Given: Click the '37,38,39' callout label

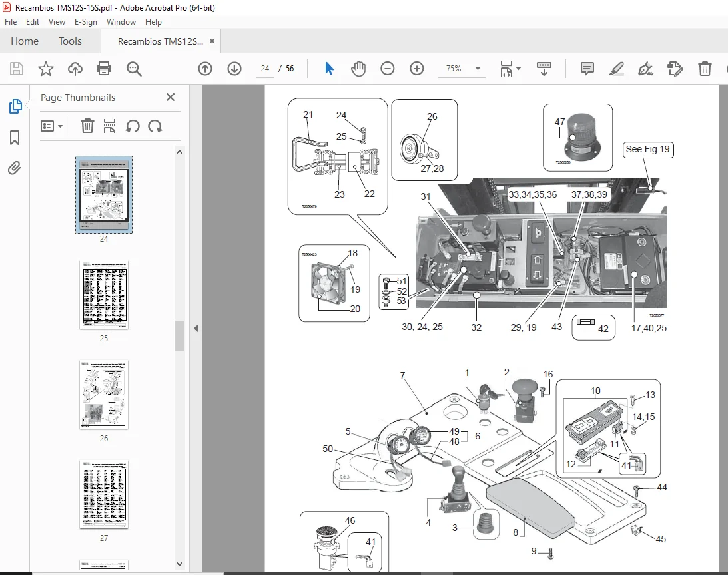Looking at the screenshot, I should point(589,194).
